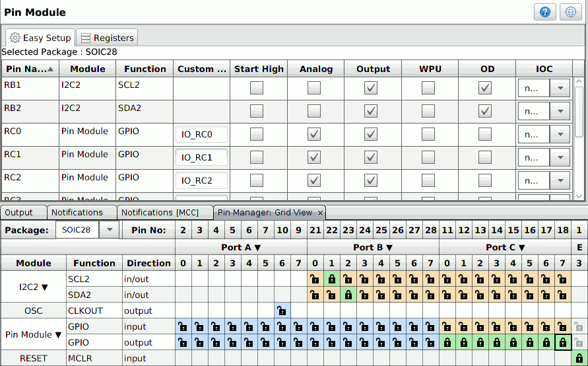Edit the IO_RC0 custom name field
This screenshot has width=588, height=366.
click(x=201, y=134)
